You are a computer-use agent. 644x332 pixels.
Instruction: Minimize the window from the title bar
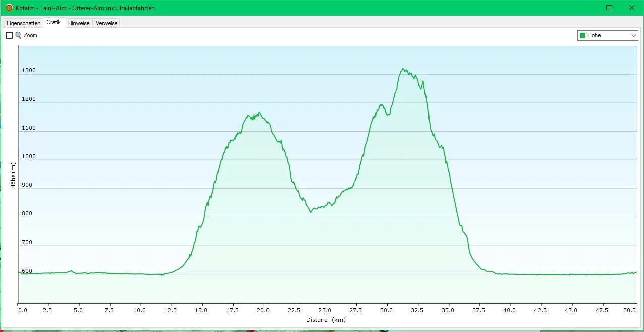(585, 8)
